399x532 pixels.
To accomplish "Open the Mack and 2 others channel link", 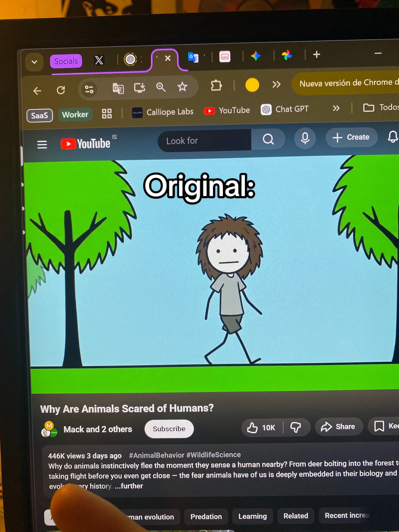I will coord(98,429).
